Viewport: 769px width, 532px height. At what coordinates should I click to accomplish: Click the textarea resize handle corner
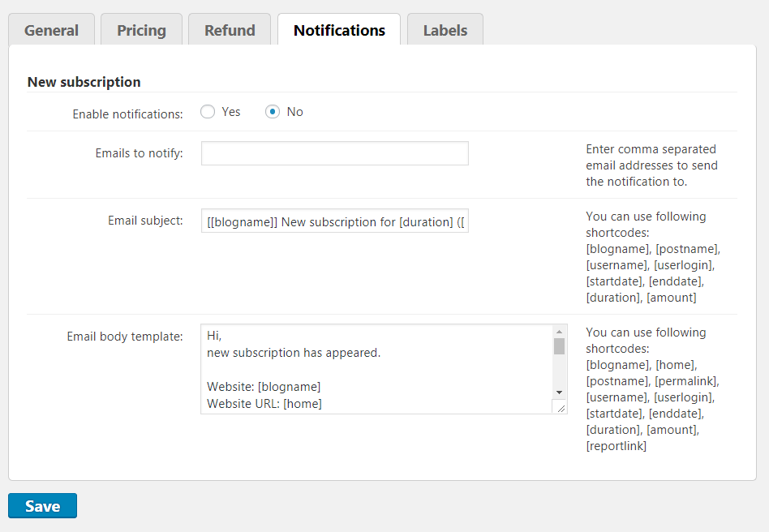[x=560, y=407]
